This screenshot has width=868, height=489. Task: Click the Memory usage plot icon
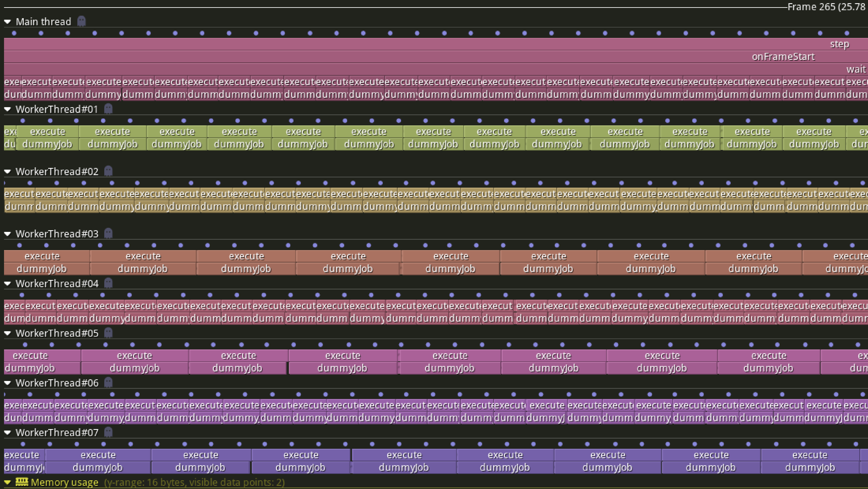click(22, 482)
